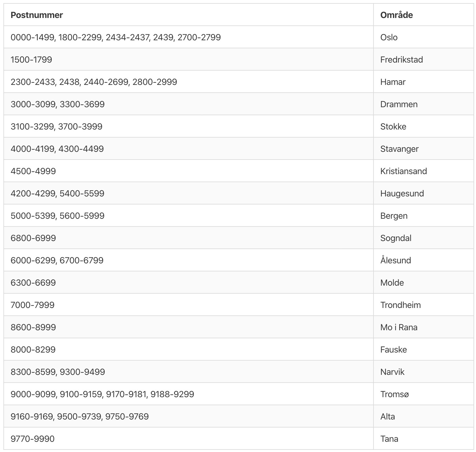Image resolution: width=476 pixels, height=452 pixels.
Task: Click the Stokke area cell
Action: click(393, 126)
